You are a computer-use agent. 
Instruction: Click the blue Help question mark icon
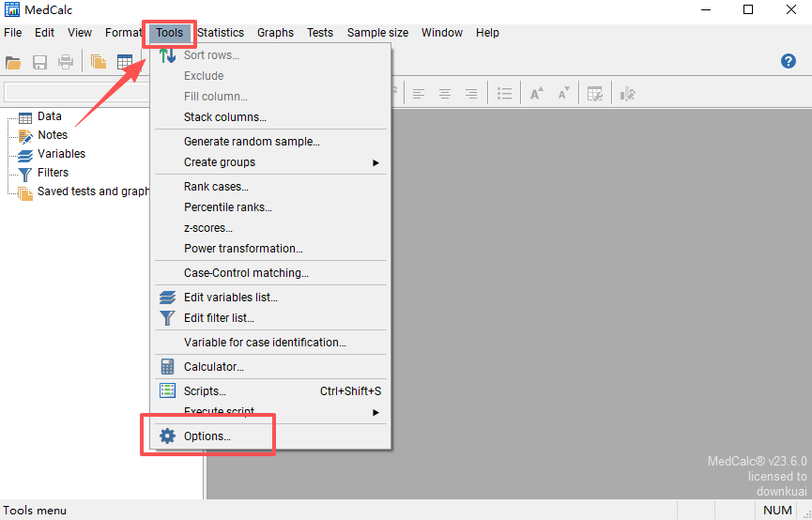[789, 61]
